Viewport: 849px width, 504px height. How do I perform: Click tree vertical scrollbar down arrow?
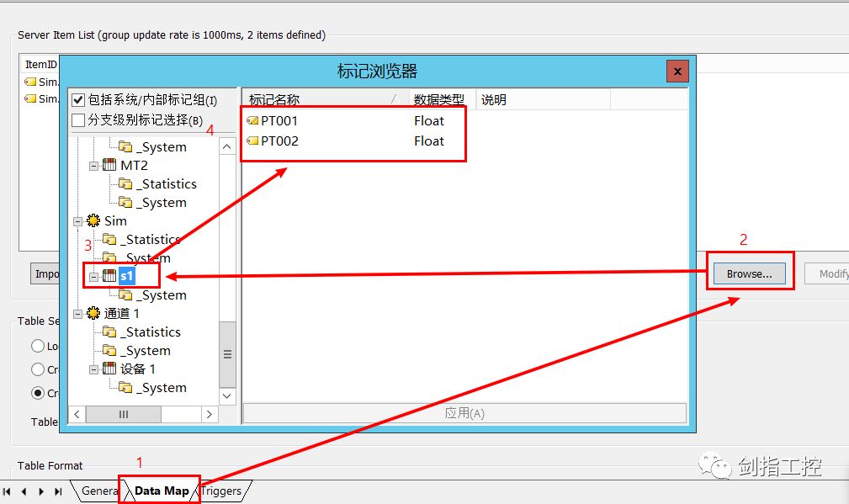[227, 395]
